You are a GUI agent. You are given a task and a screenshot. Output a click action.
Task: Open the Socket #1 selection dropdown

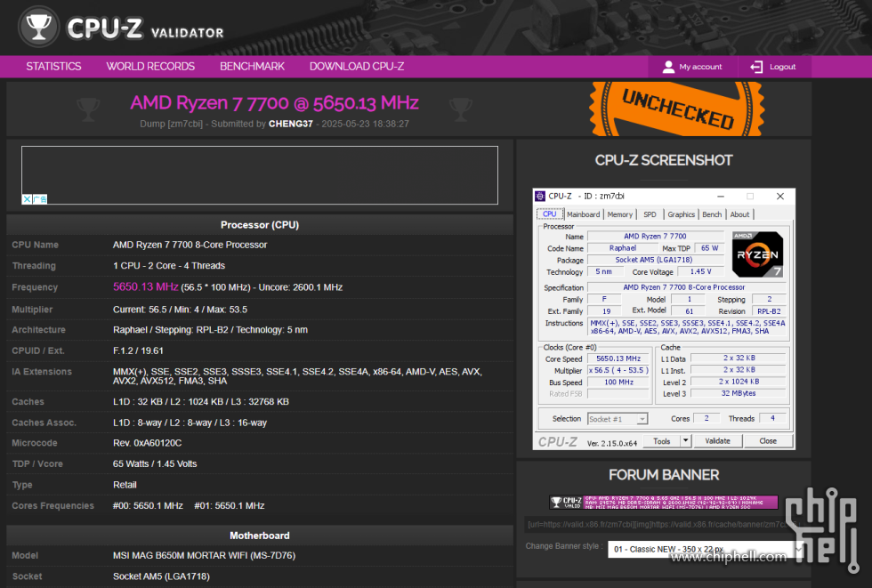(x=618, y=419)
